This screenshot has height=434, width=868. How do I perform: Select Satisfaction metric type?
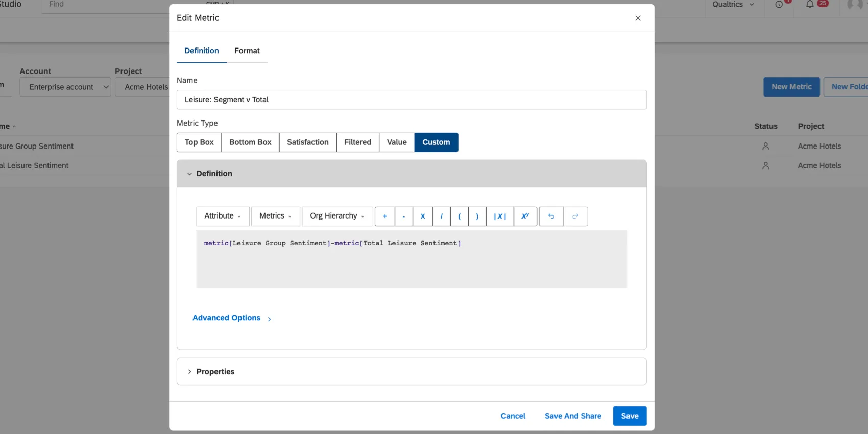307,142
